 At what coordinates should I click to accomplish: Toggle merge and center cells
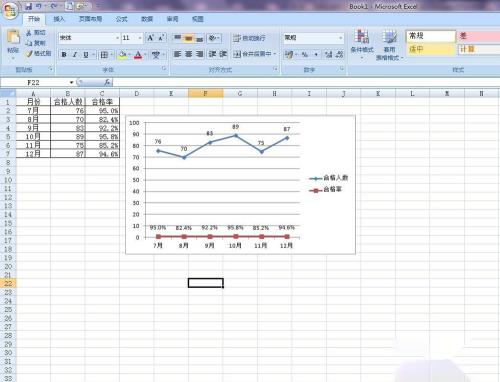click(252, 54)
